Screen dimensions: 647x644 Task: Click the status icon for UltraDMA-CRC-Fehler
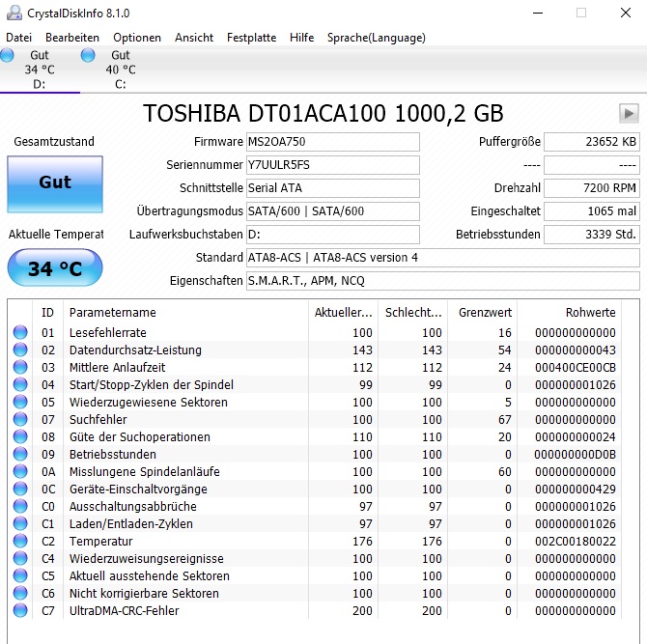tap(20, 610)
